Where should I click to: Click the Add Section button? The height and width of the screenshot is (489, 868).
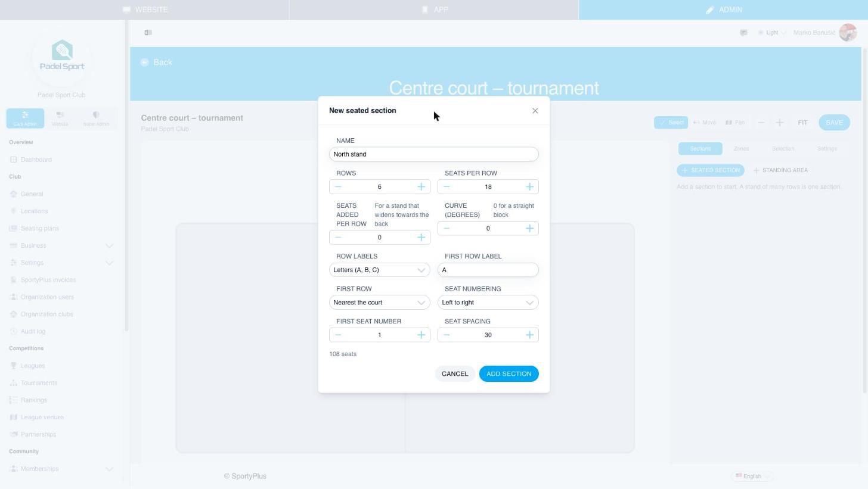pyautogui.click(x=509, y=374)
